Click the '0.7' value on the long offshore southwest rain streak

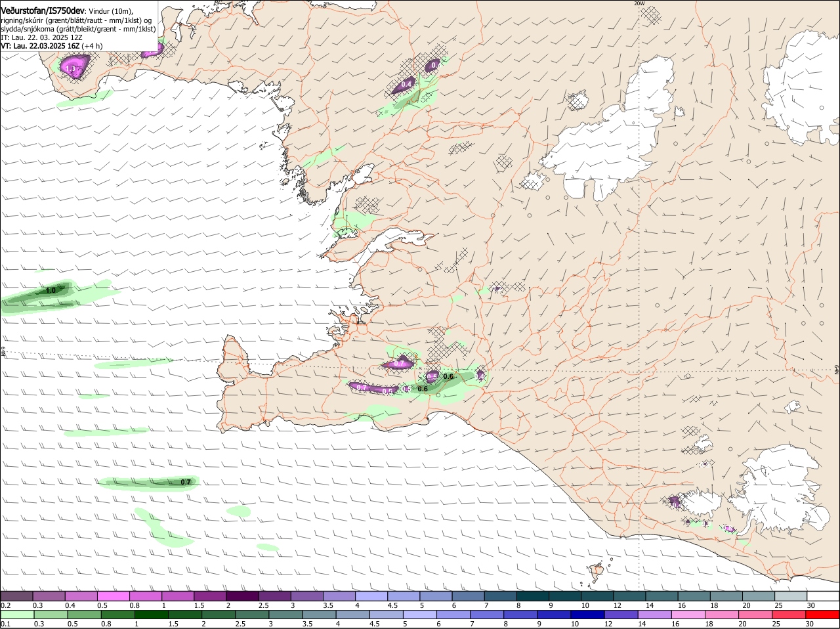[x=186, y=482]
